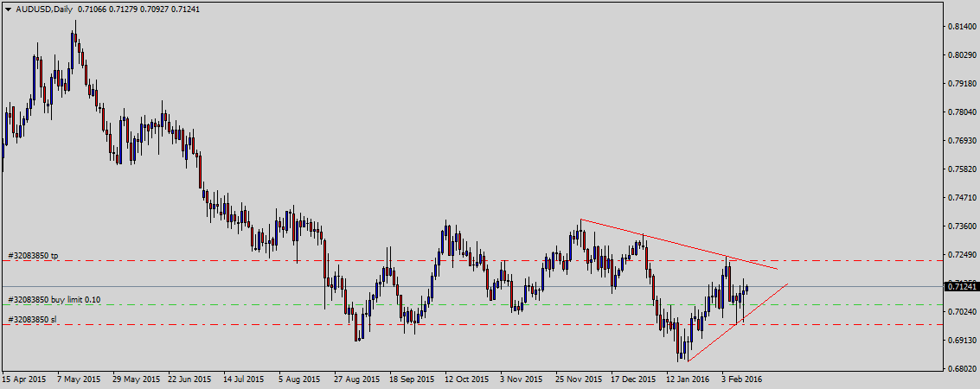Click the 0.76930 price axis label
This screenshot has width=980, height=389.
click(961, 141)
